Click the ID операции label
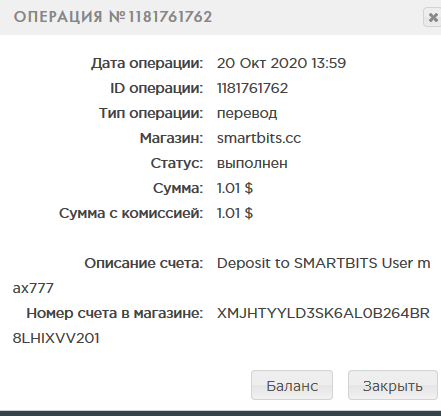 tap(157, 88)
